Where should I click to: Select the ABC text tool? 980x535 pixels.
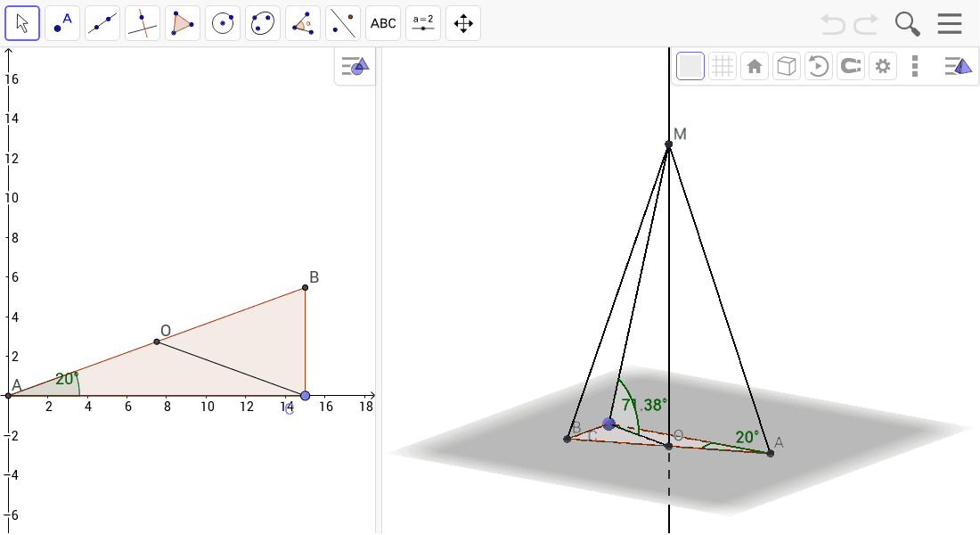click(x=382, y=24)
